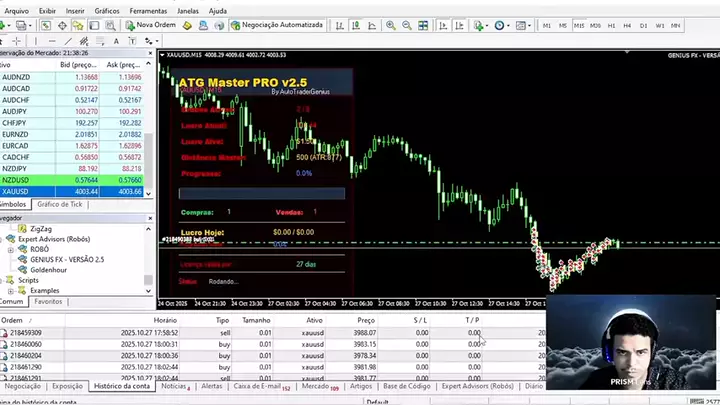The height and width of the screenshot is (405, 720).
Task: Switch to the Negociação terminal tab
Action: (x=23, y=386)
